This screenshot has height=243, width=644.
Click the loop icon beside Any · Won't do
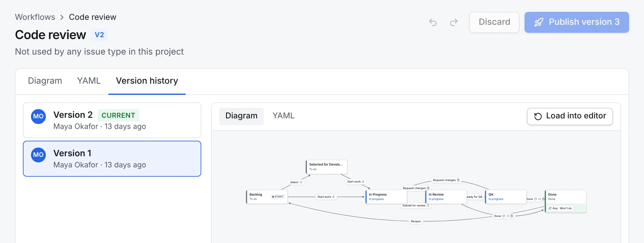click(550, 208)
